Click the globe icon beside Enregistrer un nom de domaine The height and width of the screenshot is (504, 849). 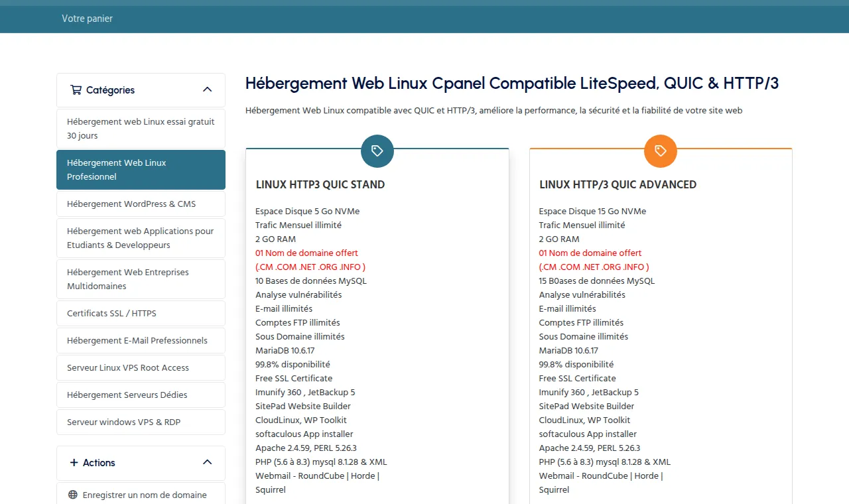[73, 495]
